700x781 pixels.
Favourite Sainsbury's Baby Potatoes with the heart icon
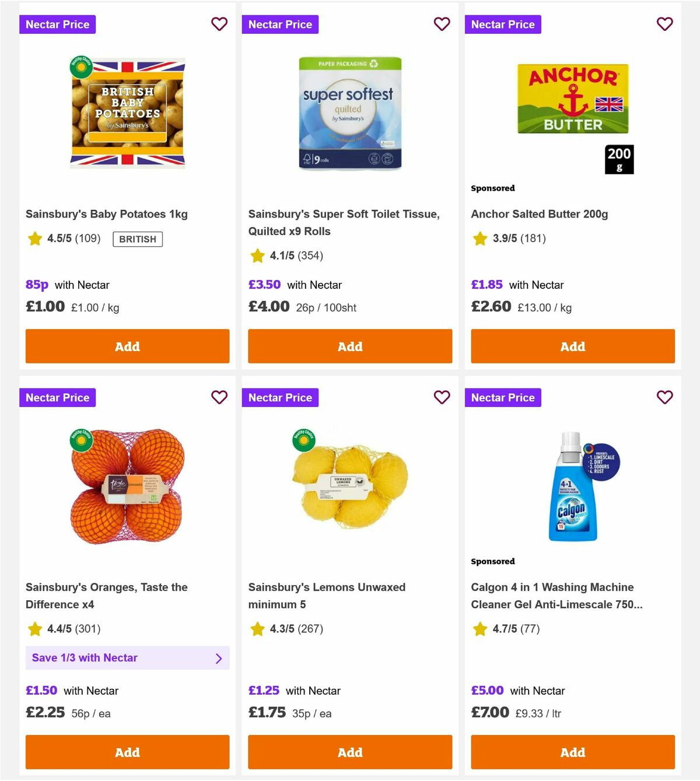(219, 24)
